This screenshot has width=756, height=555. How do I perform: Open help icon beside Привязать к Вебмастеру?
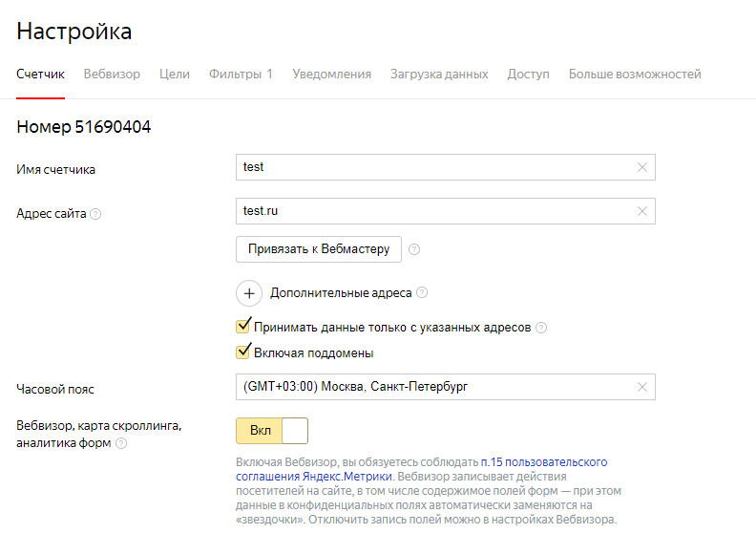click(414, 249)
